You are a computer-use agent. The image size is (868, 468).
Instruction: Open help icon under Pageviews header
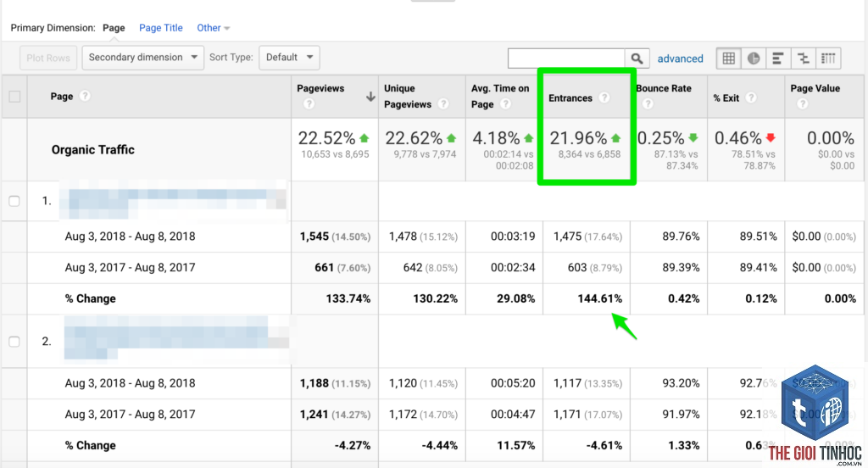[309, 104]
